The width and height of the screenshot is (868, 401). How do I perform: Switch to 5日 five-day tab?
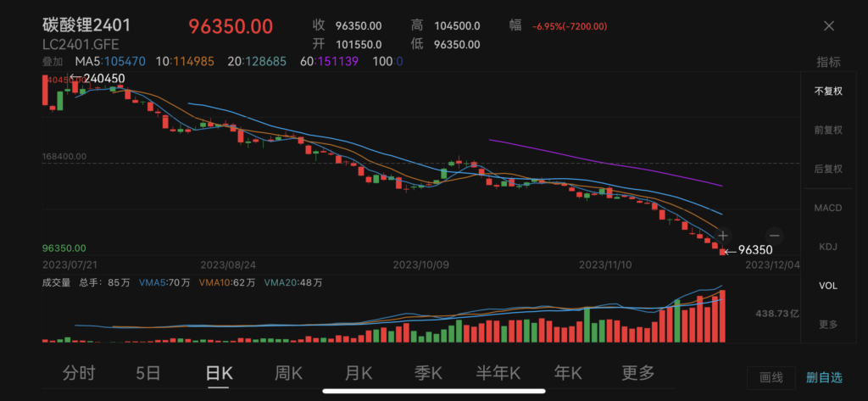pos(147,373)
